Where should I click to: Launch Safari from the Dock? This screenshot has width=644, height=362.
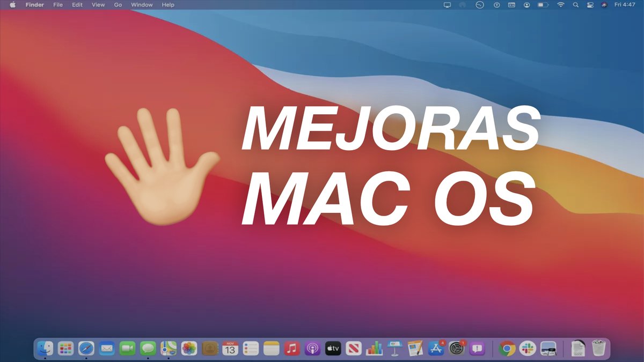point(86,349)
